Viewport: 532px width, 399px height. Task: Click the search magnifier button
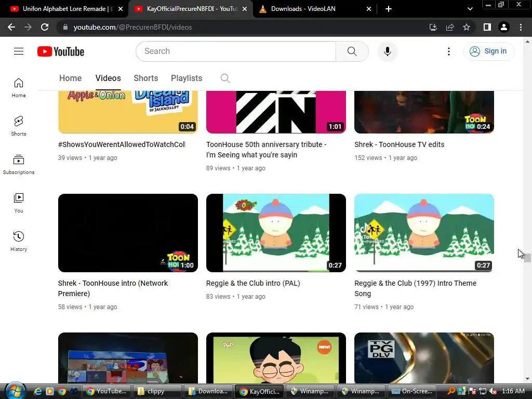tap(352, 51)
